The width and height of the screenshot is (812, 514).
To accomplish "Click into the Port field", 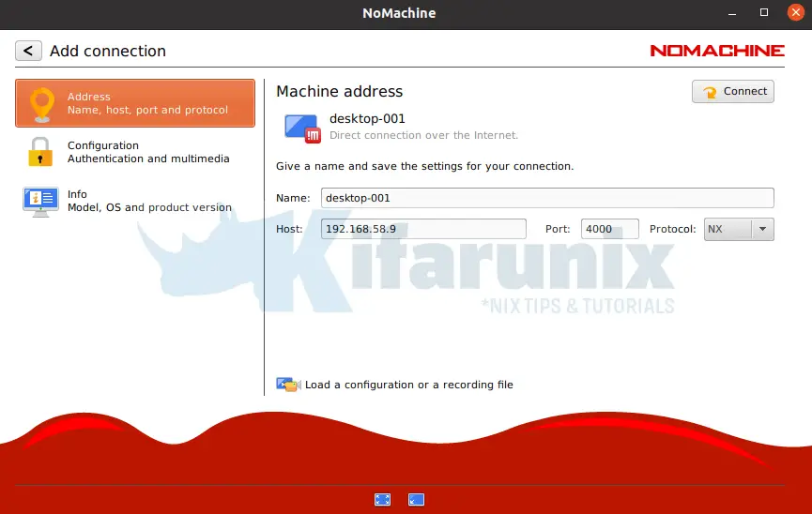I will [609, 229].
